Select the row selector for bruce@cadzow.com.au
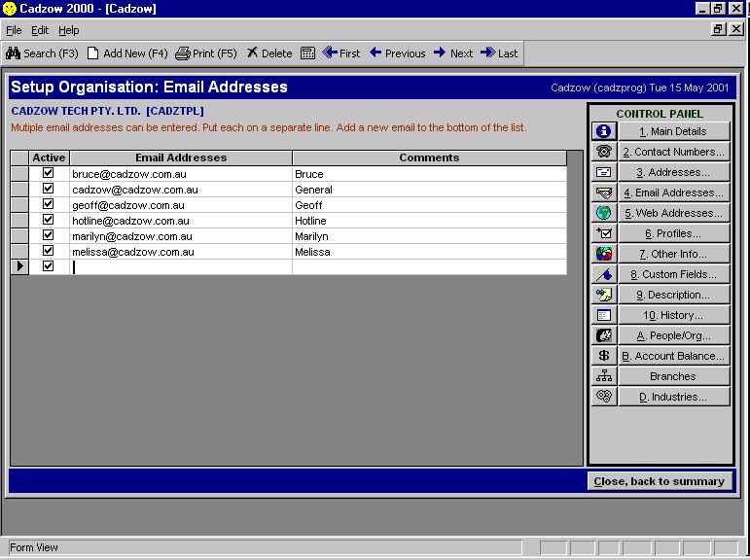750x560 pixels. 19,174
